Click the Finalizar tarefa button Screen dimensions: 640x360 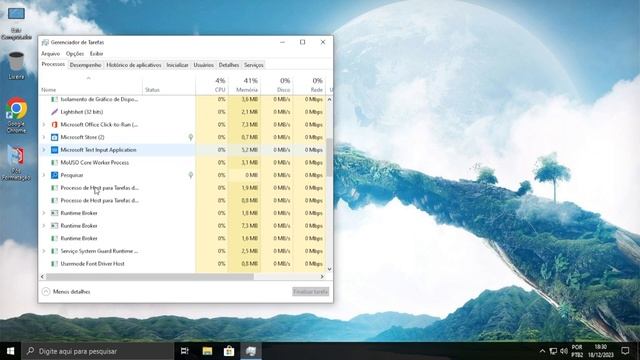pyautogui.click(x=311, y=292)
